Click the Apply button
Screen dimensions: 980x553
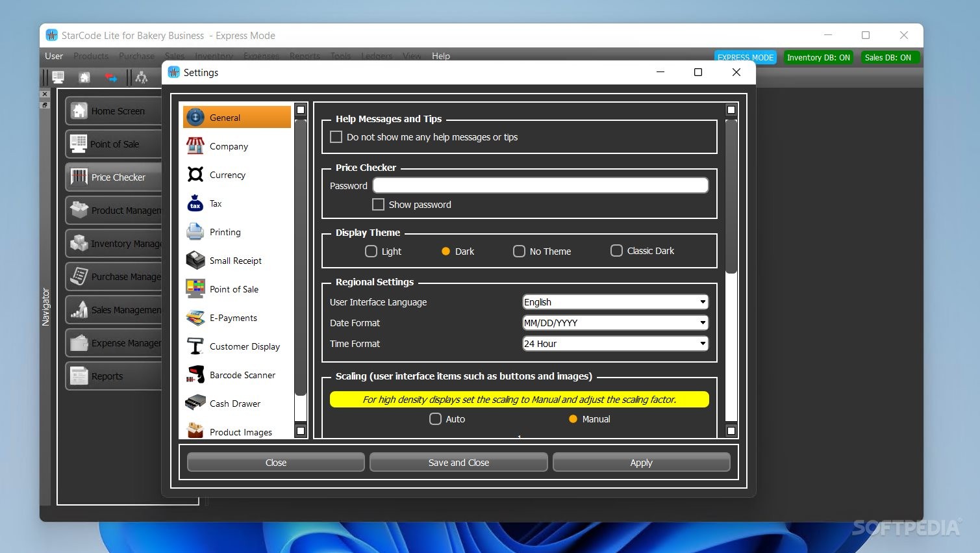pos(641,462)
